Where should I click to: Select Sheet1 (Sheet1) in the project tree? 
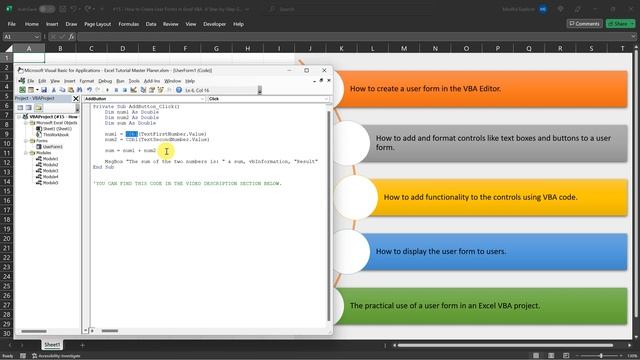pyautogui.click(x=53, y=129)
